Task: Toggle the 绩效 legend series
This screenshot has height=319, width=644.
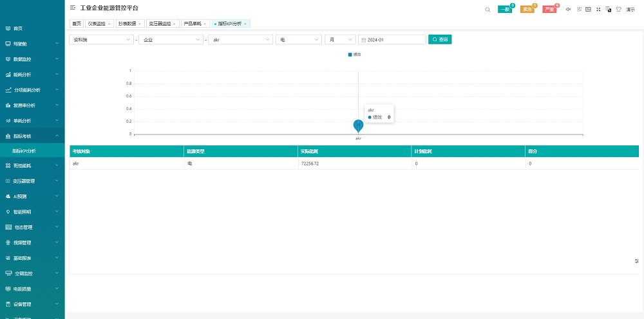Action: point(354,55)
